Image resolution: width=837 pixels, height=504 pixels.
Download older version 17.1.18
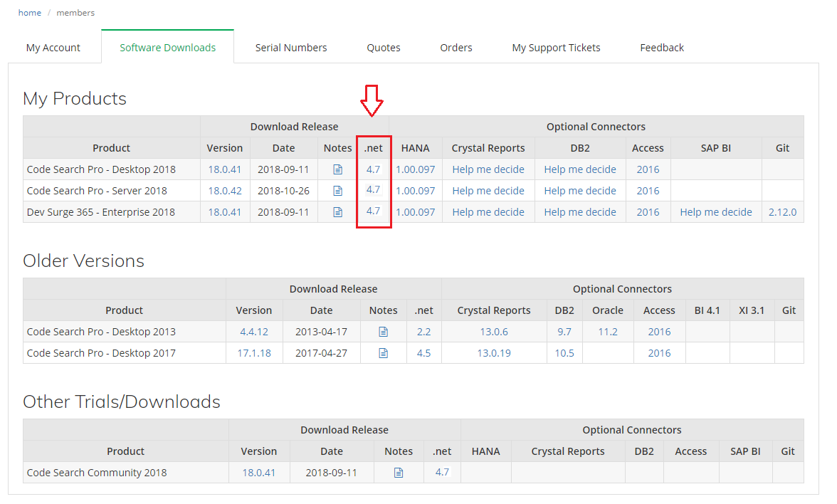(x=254, y=353)
